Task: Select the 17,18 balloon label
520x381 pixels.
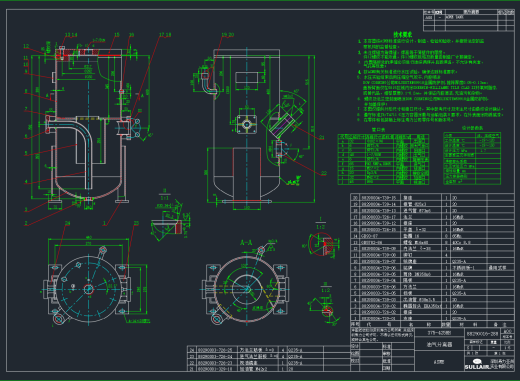Action: coord(165,35)
